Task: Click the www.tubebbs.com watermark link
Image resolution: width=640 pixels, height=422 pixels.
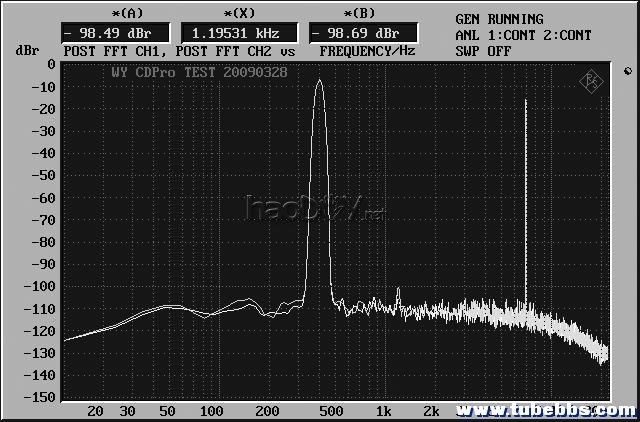Action: 543,411
